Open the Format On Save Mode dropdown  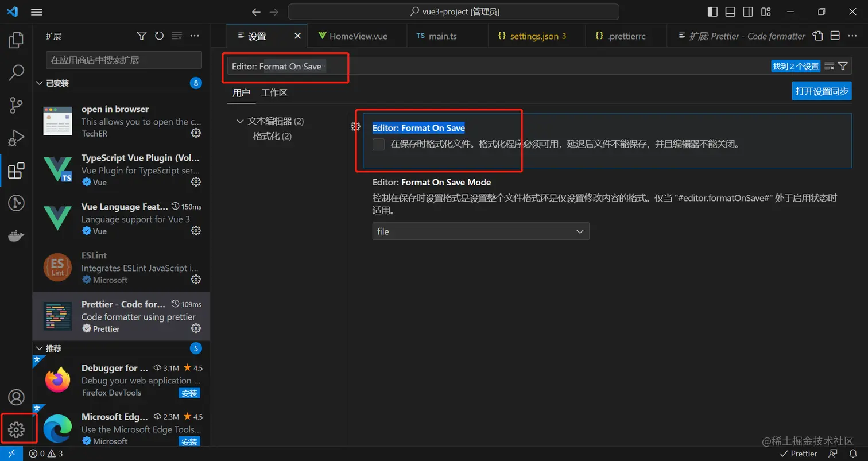pos(480,231)
